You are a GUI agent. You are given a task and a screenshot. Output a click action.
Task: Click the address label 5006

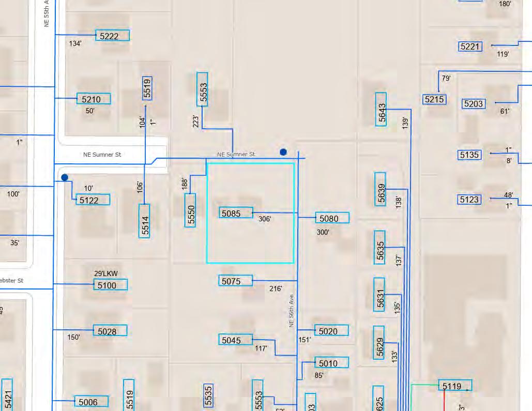tap(92, 402)
